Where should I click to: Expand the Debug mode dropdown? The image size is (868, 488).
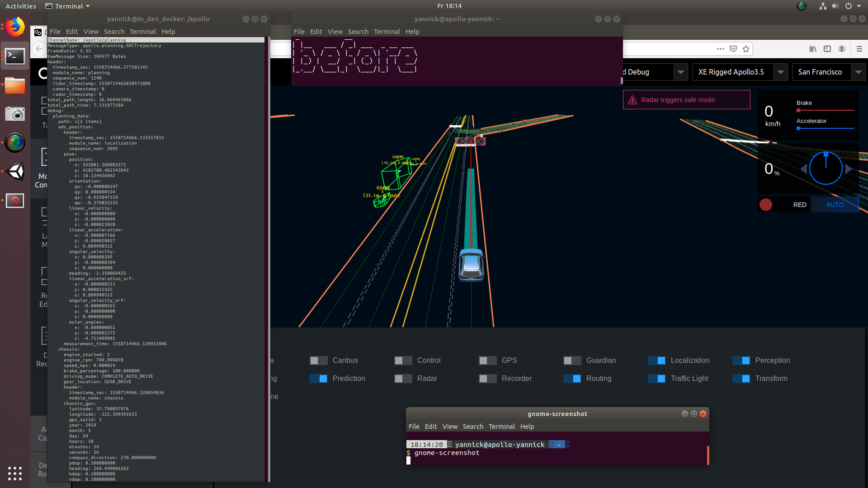[x=680, y=72]
